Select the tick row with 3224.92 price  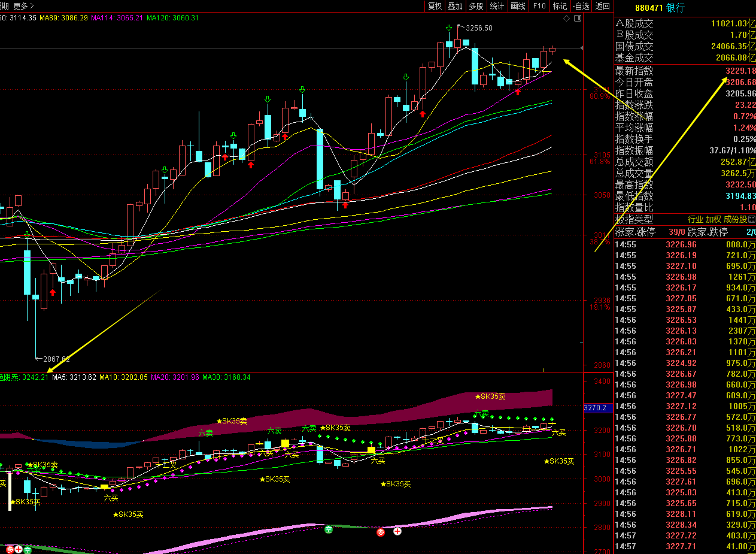(685, 363)
